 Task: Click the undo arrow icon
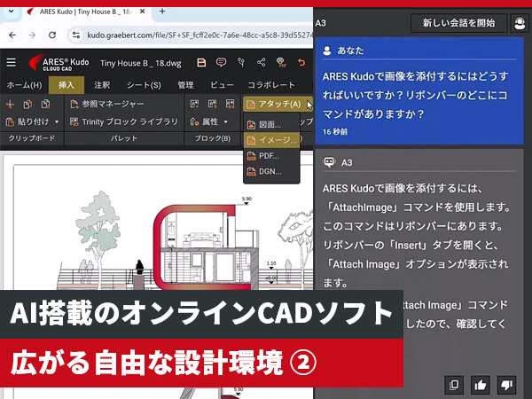[301, 63]
